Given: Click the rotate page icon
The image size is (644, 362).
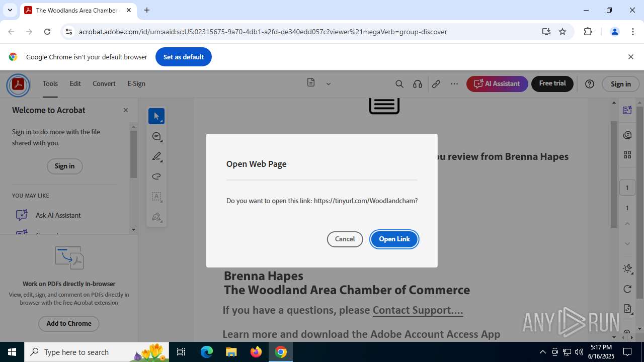Looking at the screenshot, I should [x=627, y=289].
